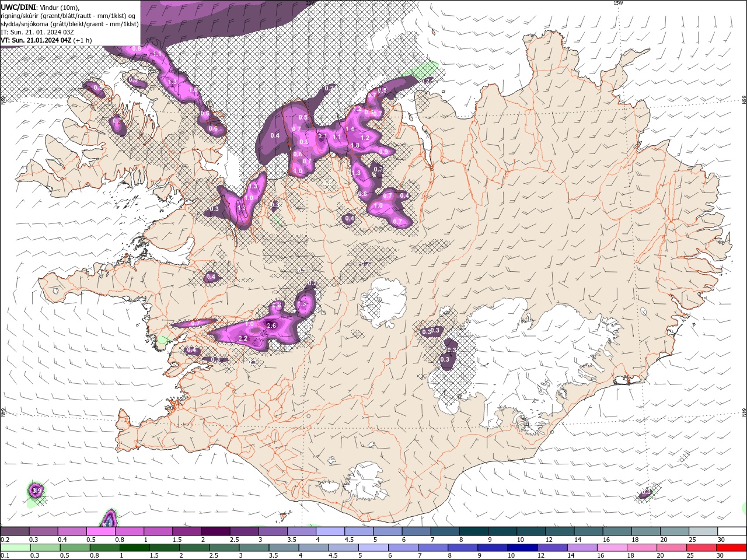Click the dark teal 8 swatch in snow legend
Screen dimensions: 747x560
[x=474, y=531]
